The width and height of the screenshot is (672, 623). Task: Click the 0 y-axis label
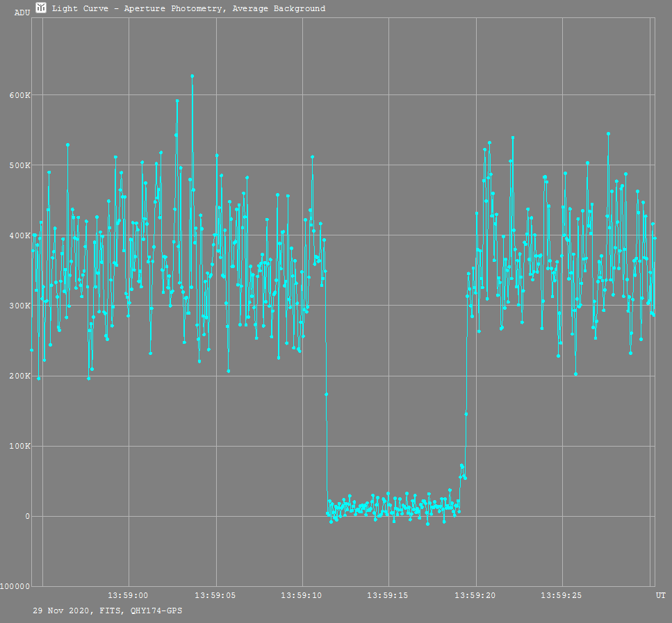[27, 517]
